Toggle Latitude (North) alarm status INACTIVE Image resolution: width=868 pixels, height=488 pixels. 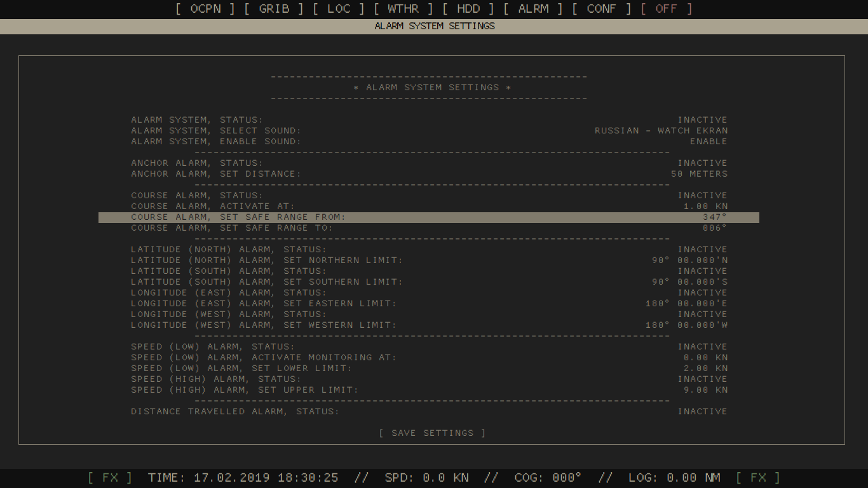tap(702, 249)
